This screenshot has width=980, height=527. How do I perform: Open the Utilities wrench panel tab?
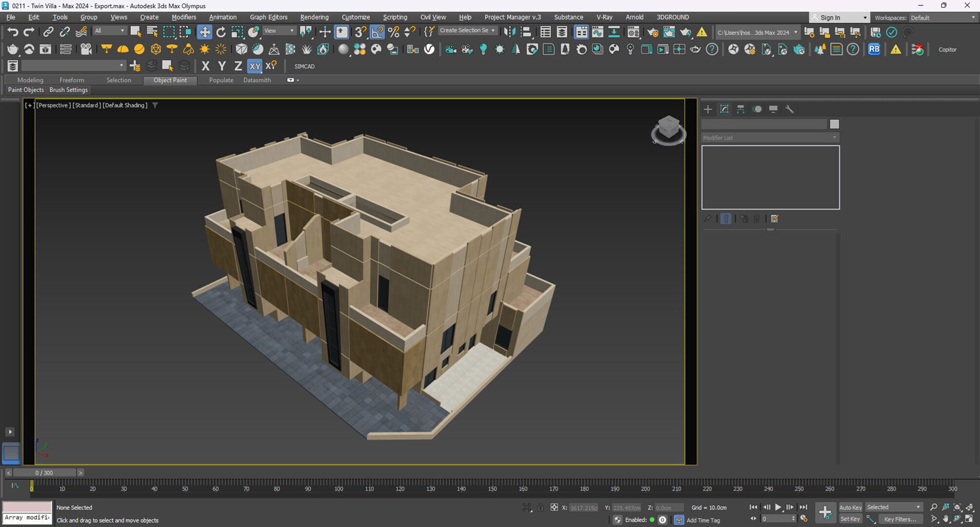[790, 109]
